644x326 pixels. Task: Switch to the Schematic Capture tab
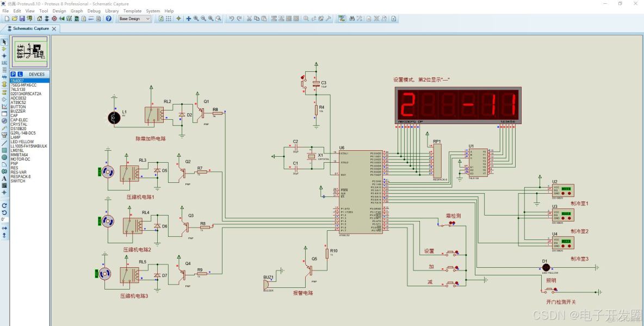tap(30, 28)
